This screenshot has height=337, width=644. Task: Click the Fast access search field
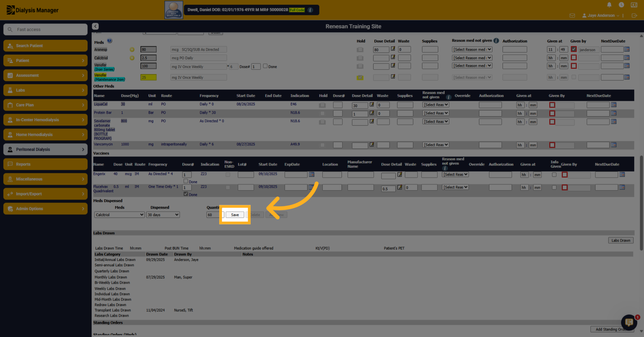pyautogui.click(x=45, y=29)
